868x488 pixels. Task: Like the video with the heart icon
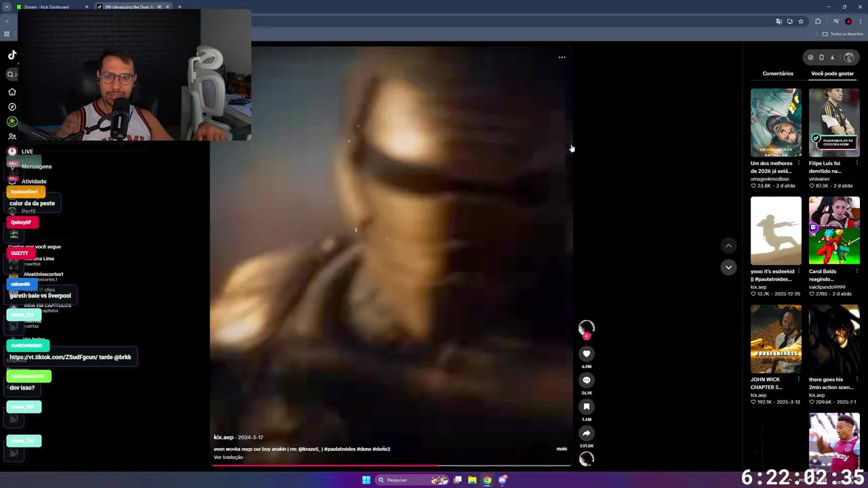[587, 353]
